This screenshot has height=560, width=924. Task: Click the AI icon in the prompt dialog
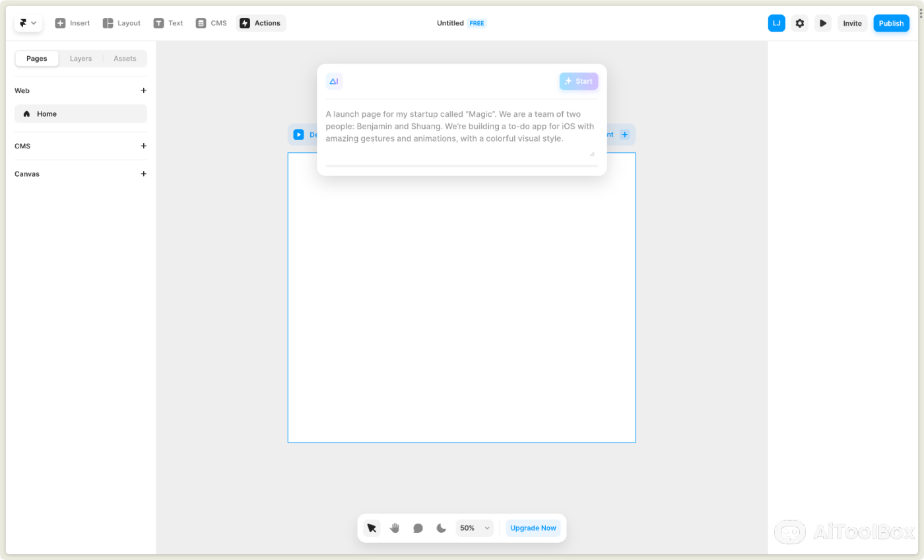click(x=334, y=80)
